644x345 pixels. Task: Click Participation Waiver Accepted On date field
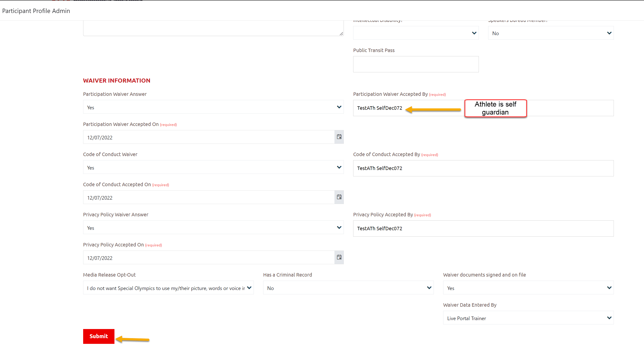pyautogui.click(x=209, y=137)
